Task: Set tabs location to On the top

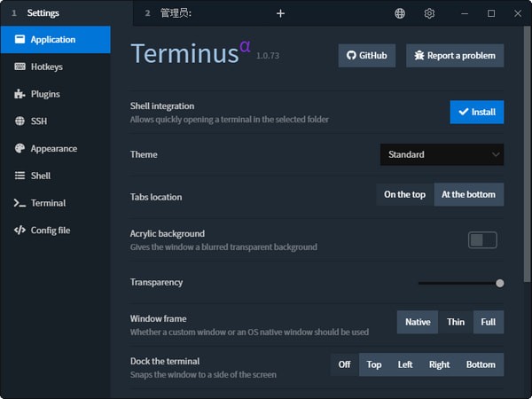Action: click(404, 194)
